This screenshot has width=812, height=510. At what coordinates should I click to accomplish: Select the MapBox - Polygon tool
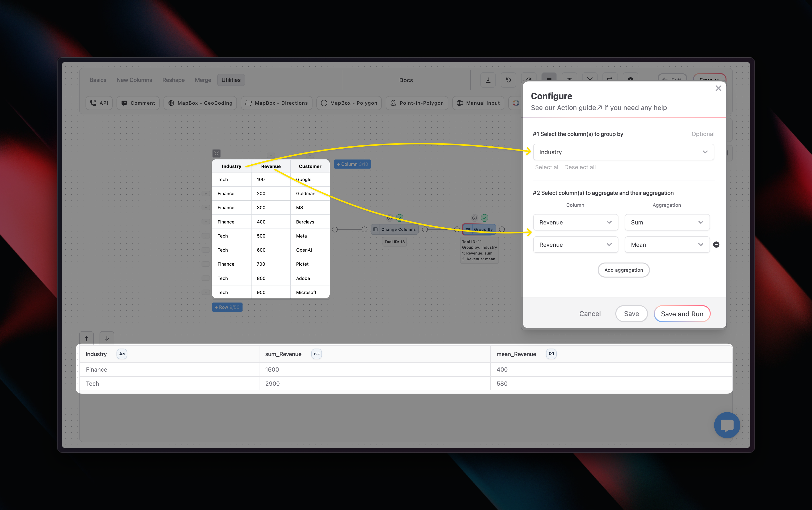coord(349,103)
